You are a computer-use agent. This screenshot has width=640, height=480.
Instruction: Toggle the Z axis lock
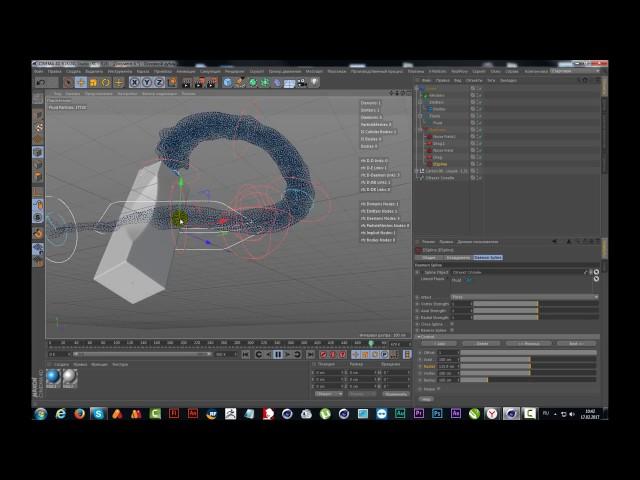(x=159, y=83)
